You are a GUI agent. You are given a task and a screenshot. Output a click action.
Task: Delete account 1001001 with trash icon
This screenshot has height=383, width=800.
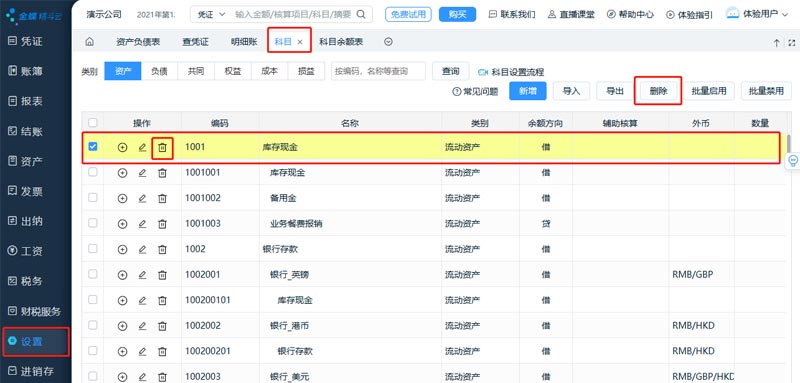[x=162, y=173]
